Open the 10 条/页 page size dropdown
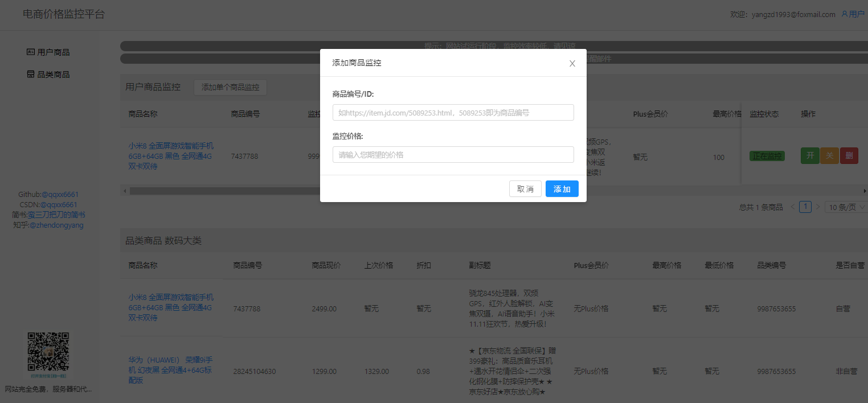This screenshot has height=403, width=868. coord(846,207)
